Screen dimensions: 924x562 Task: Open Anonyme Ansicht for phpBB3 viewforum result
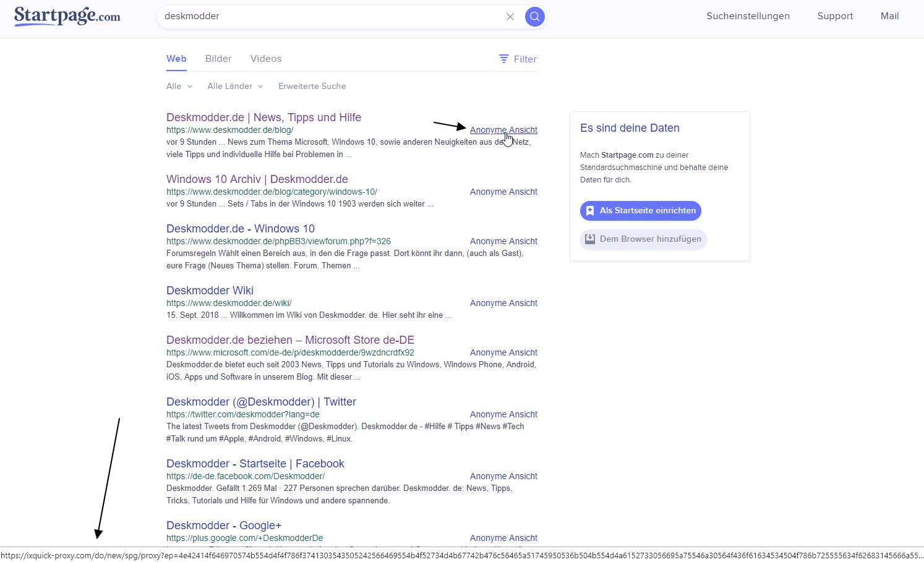click(503, 241)
